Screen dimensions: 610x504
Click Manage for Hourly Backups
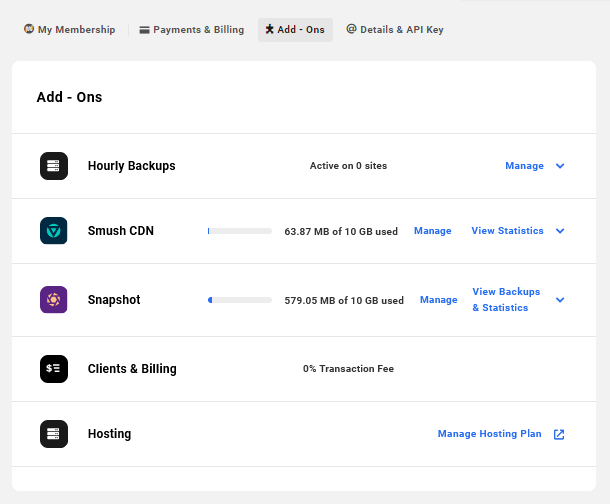(x=524, y=166)
